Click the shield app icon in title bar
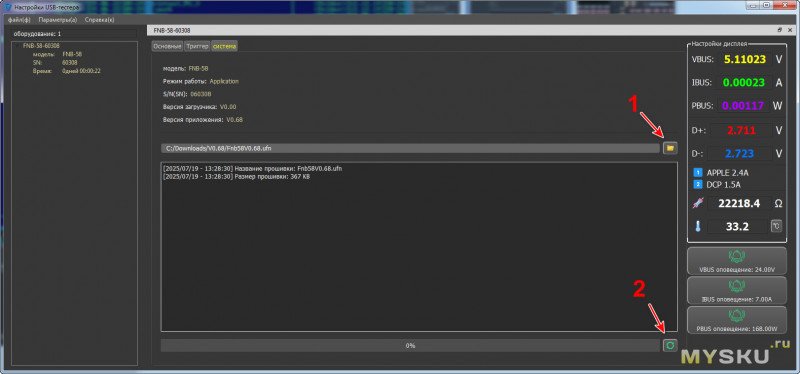The height and width of the screenshot is (374, 800). click(x=8, y=8)
